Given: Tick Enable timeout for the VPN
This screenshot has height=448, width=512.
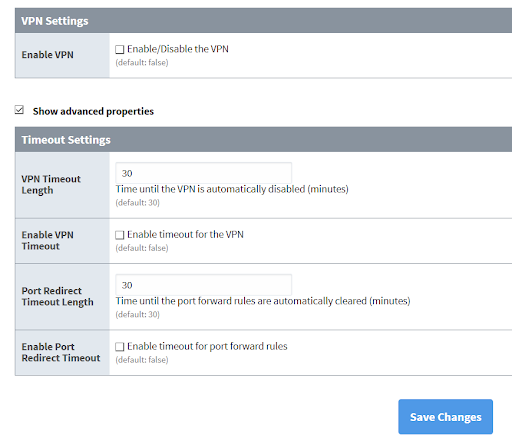Looking at the screenshot, I should [x=120, y=235].
